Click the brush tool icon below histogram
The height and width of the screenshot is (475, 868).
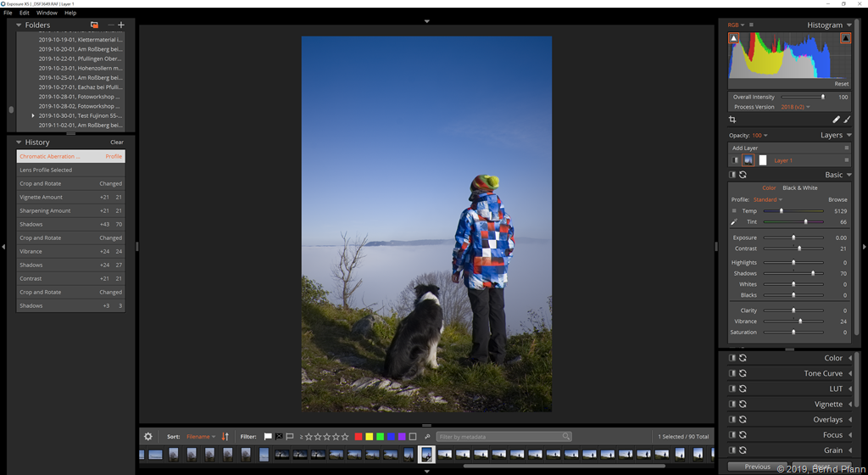tap(847, 120)
